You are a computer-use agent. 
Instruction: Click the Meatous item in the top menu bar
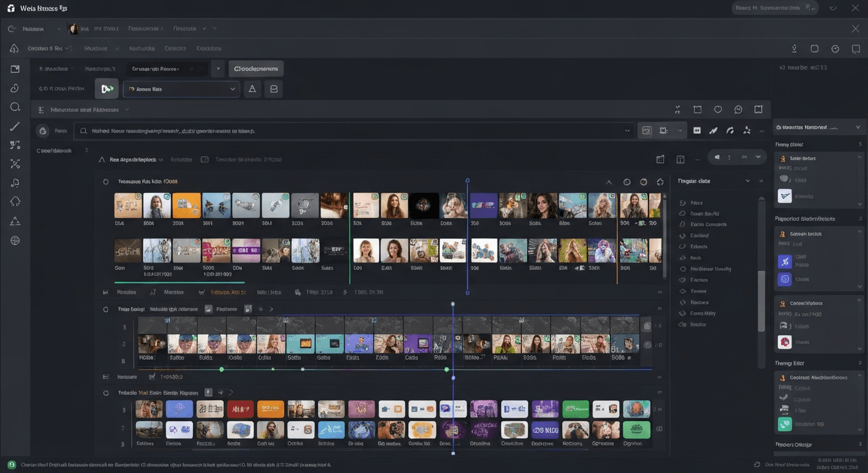96,48
